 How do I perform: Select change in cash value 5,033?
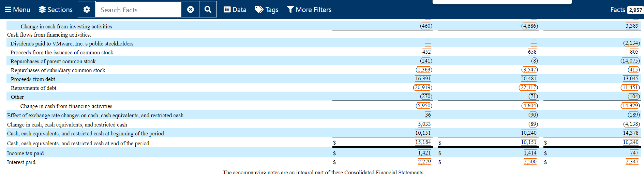(x=424, y=124)
